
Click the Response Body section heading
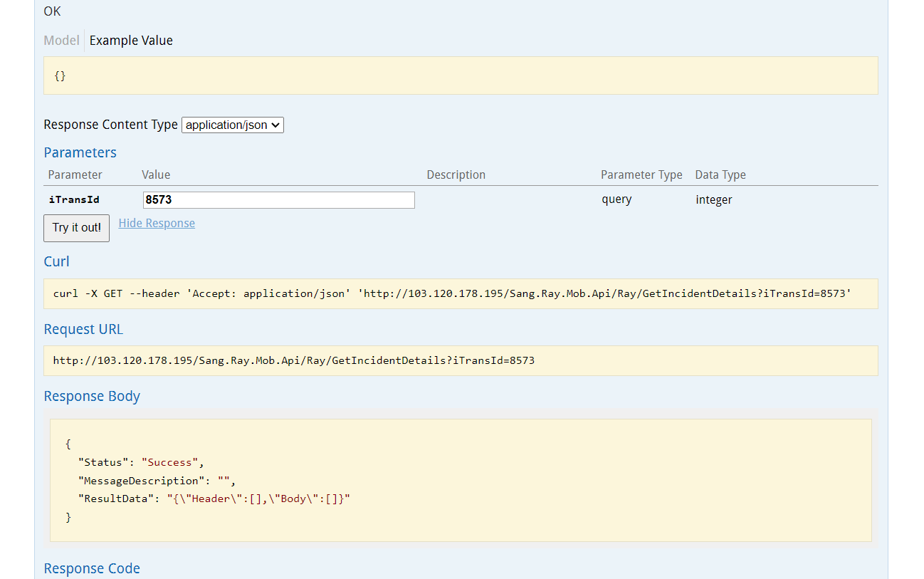coord(92,396)
